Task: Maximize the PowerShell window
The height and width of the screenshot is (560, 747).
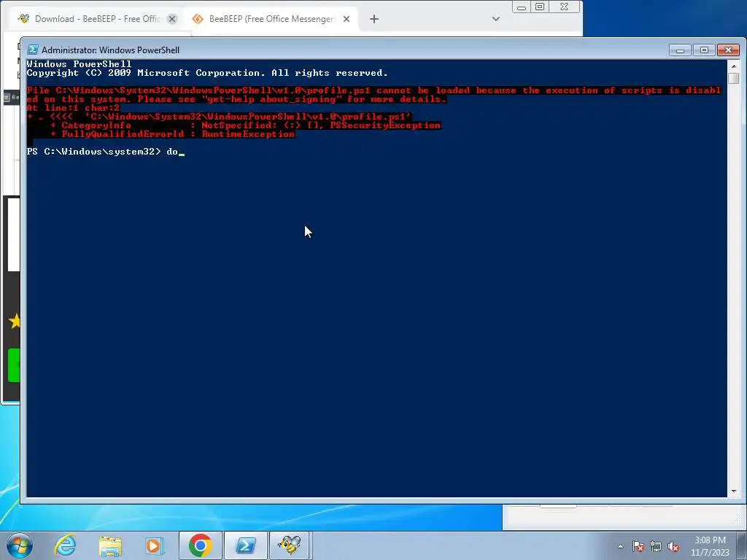Action: tap(704, 50)
